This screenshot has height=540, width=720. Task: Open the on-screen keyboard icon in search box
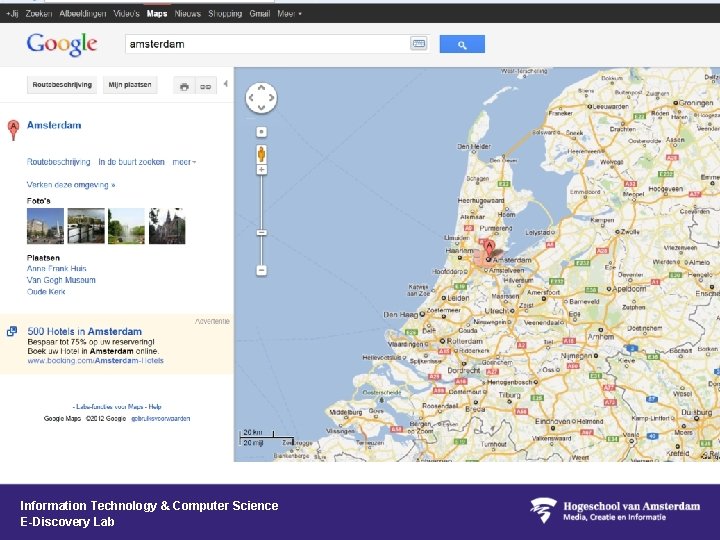tap(418, 44)
